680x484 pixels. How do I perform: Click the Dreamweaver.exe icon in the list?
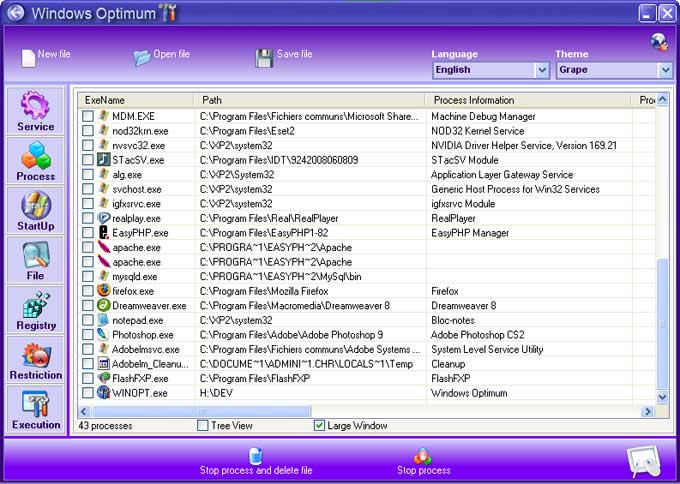click(104, 305)
